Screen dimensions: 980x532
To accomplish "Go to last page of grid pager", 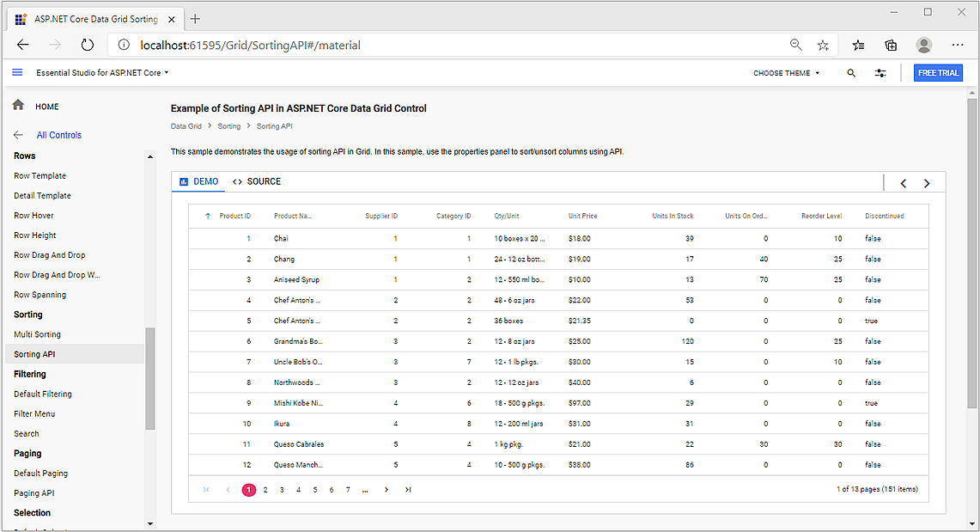I will point(408,490).
